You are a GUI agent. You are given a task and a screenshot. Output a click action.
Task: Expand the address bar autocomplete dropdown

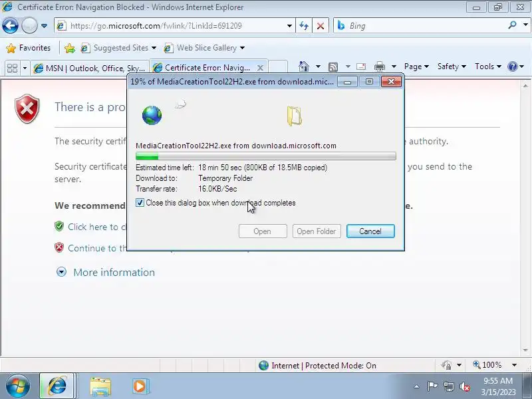(289, 26)
